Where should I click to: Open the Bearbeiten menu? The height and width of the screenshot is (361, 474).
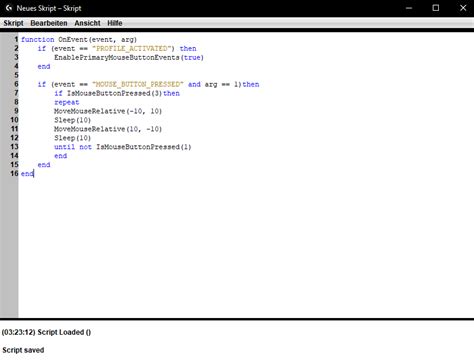pos(49,23)
